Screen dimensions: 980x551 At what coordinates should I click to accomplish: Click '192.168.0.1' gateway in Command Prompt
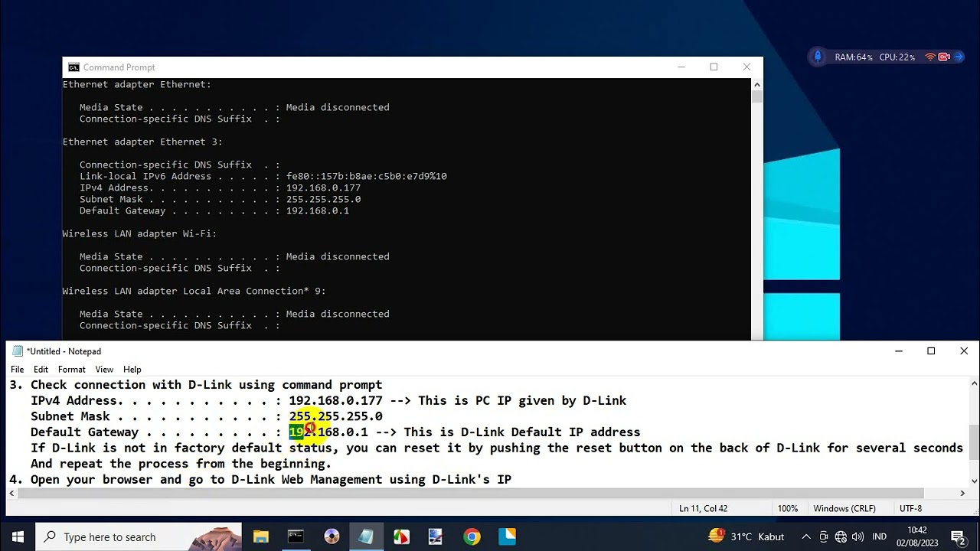click(318, 210)
